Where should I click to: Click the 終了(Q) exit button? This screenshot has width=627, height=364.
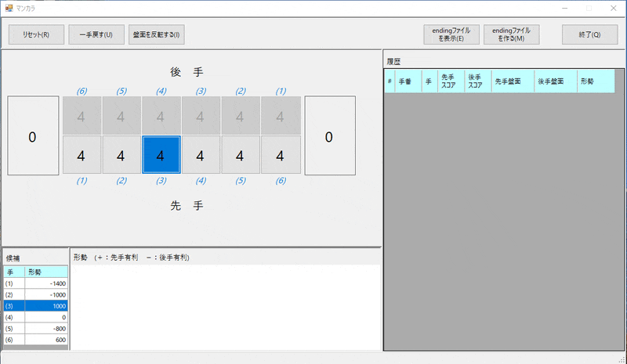(590, 34)
